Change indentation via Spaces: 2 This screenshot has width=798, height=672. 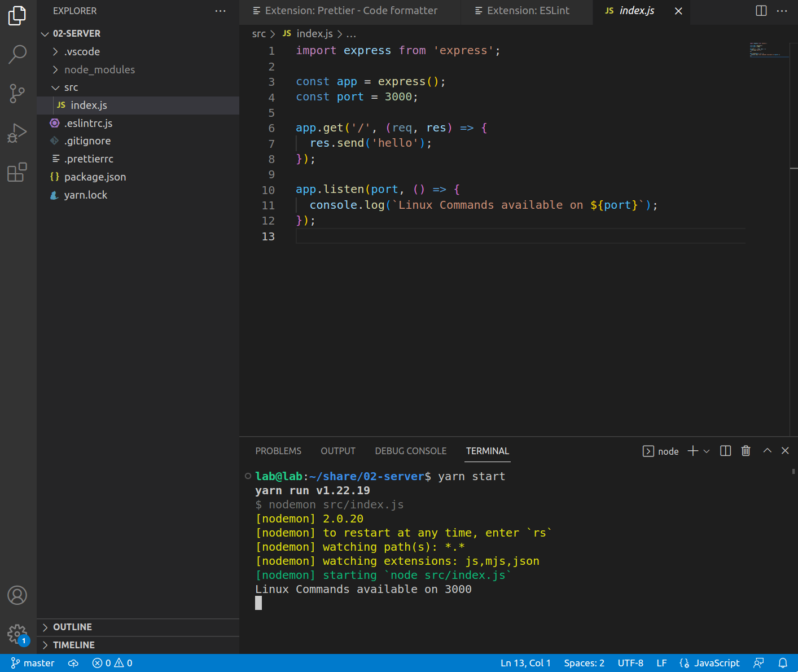(x=584, y=663)
